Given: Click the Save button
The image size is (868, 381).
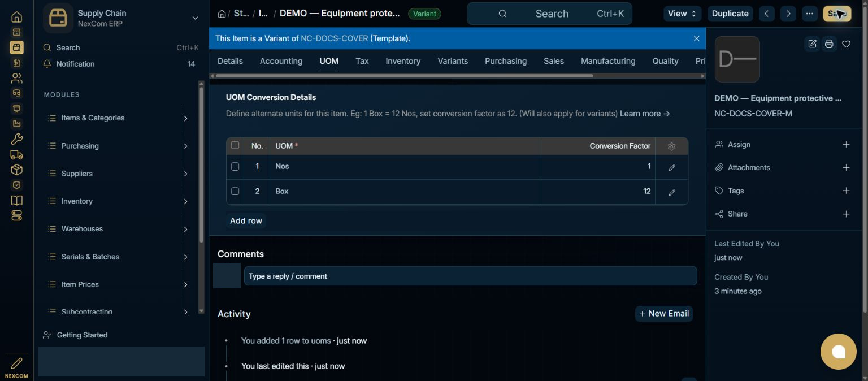Looking at the screenshot, I should 837,14.
